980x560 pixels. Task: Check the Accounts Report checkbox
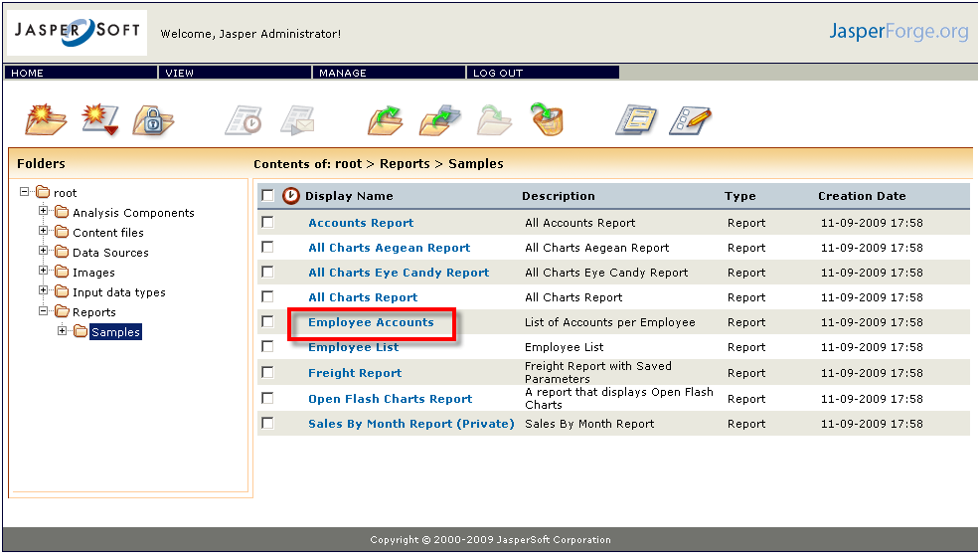coord(267,222)
